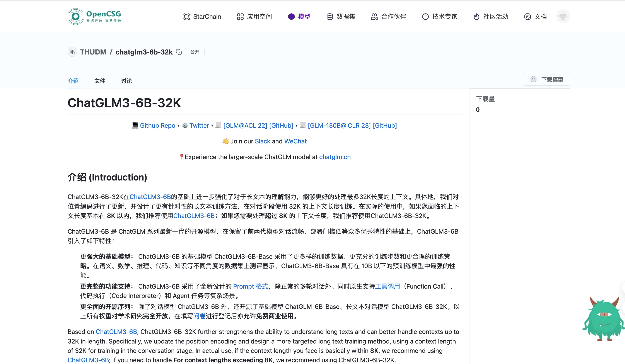Click the 下载模型 button
The width and height of the screenshot is (625, 364).
pyautogui.click(x=547, y=80)
